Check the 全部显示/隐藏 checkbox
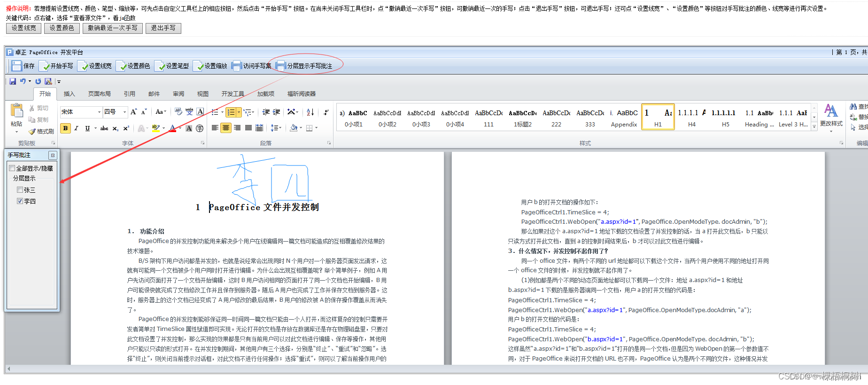This screenshot has height=385, width=868. pos(12,168)
